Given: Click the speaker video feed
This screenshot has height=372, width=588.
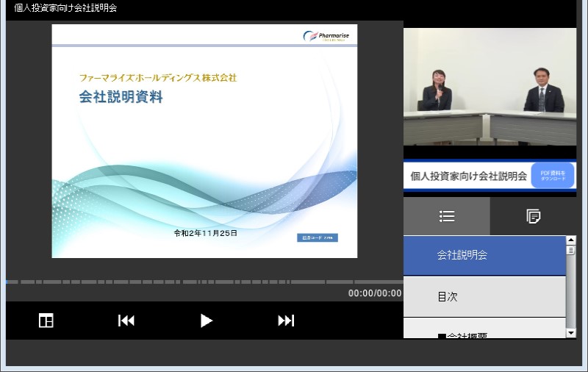Looking at the screenshot, I should 490,87.
